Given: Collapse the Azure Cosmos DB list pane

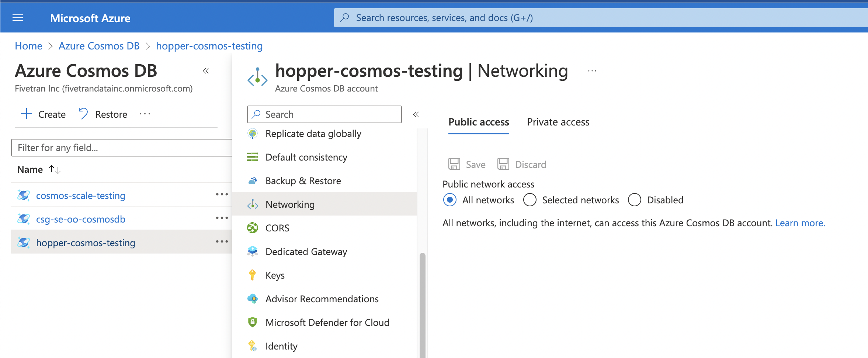Looking at the screenshot, I should pos(206,71).
